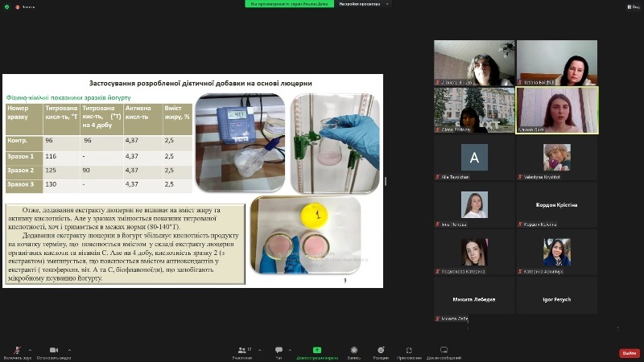Select the highlighted active speaker video tile

pyautogui.click(x=557, y=110)
